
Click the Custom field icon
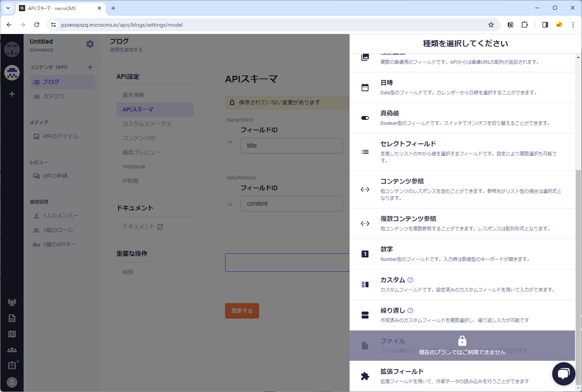click(365, 285)
